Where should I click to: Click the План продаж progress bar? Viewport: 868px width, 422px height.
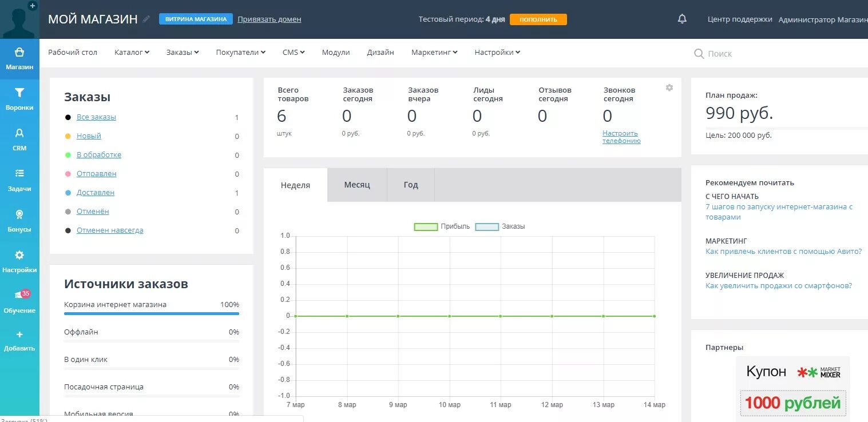point(787,128)
